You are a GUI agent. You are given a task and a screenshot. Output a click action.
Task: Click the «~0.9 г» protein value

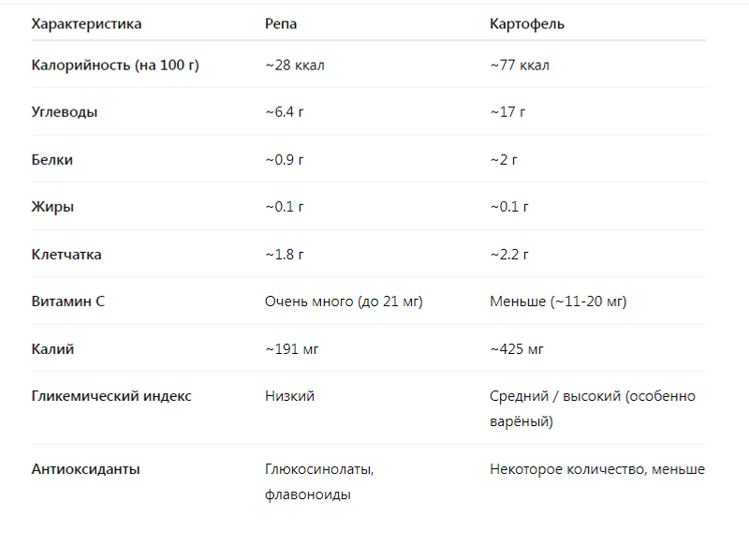click(285, 160)
